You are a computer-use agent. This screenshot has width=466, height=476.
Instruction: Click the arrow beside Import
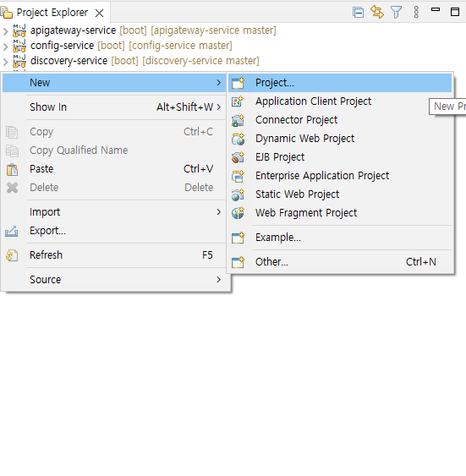(x=218, y=212)
